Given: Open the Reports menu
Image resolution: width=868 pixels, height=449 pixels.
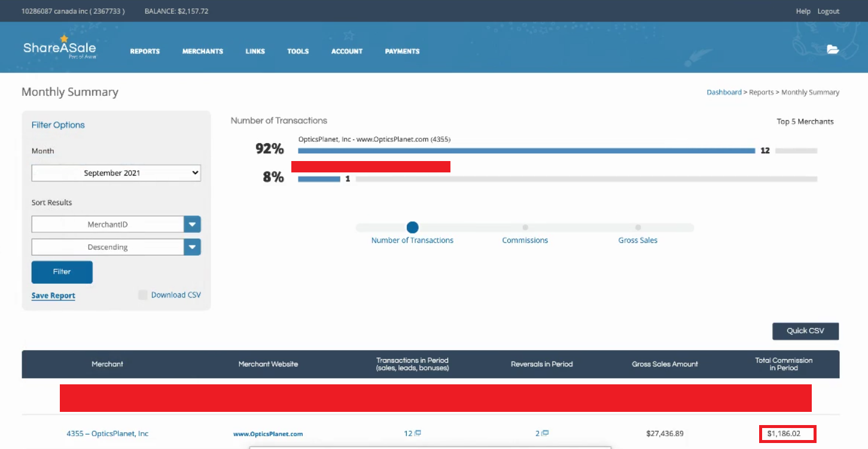Looking at the screenshot, I should [x=145, y=51].
